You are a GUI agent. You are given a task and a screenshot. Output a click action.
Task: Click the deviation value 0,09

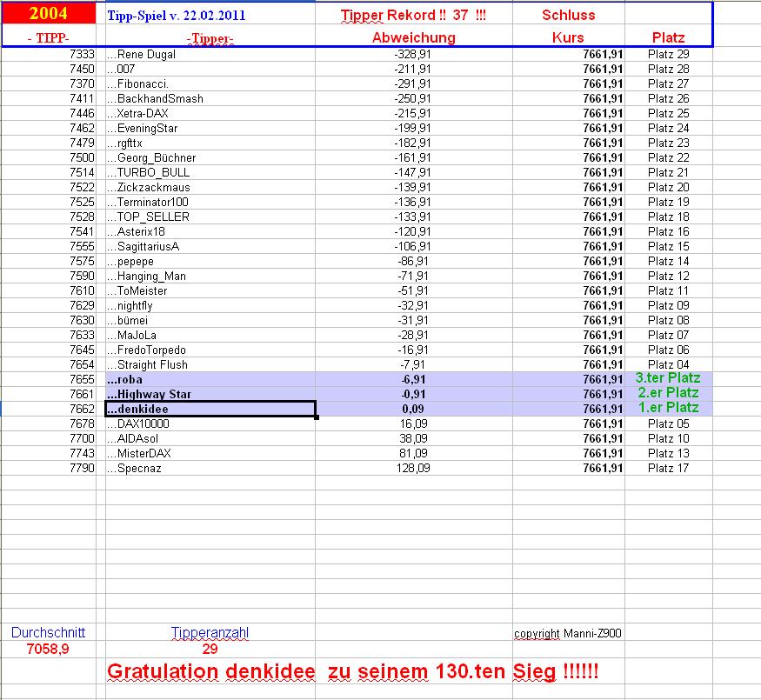point(413,409)
